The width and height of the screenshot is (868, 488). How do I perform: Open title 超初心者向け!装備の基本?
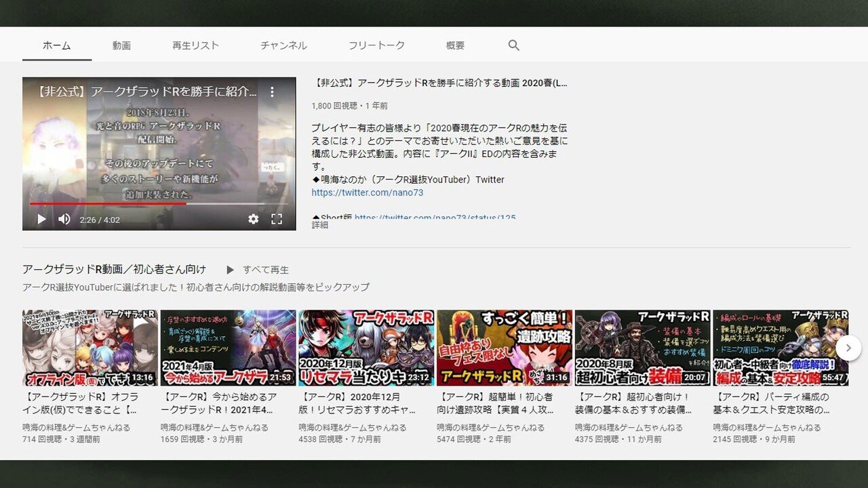(634, 403)
